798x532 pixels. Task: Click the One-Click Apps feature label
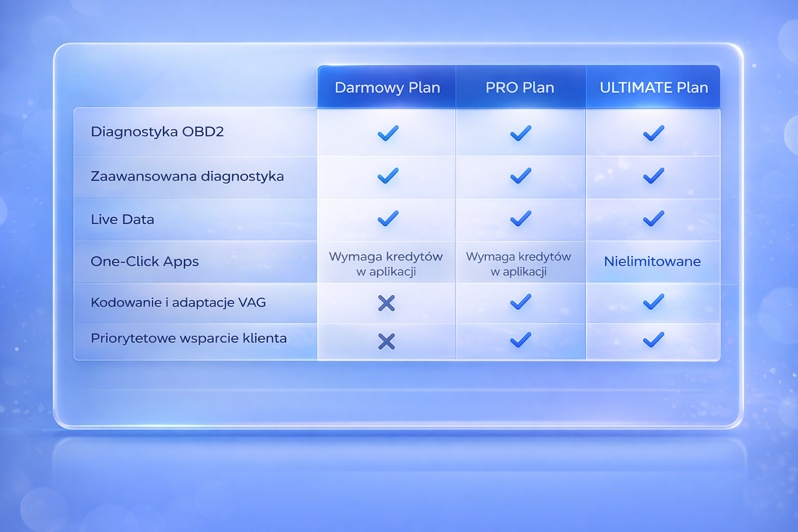click(x=144, y=261)
